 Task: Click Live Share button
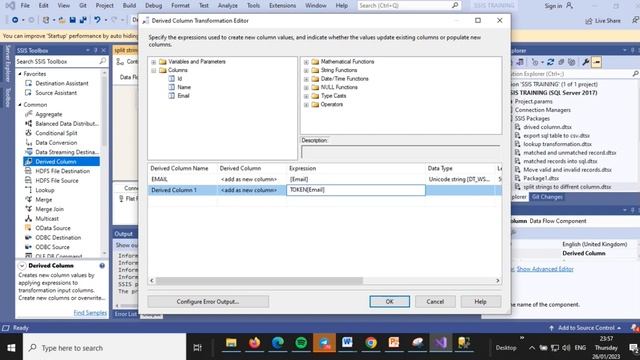tap(603, 20)
